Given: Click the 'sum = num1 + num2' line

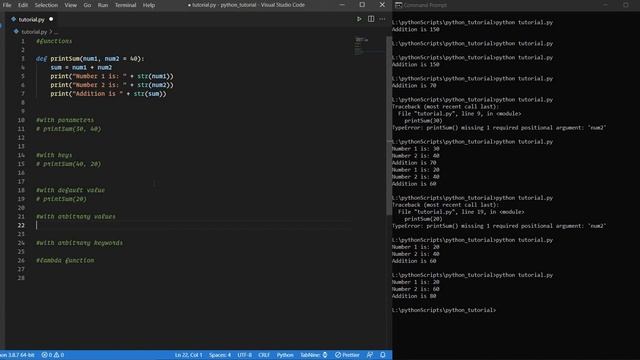Looking at the screenshot, I should click(x=81, y=67).
